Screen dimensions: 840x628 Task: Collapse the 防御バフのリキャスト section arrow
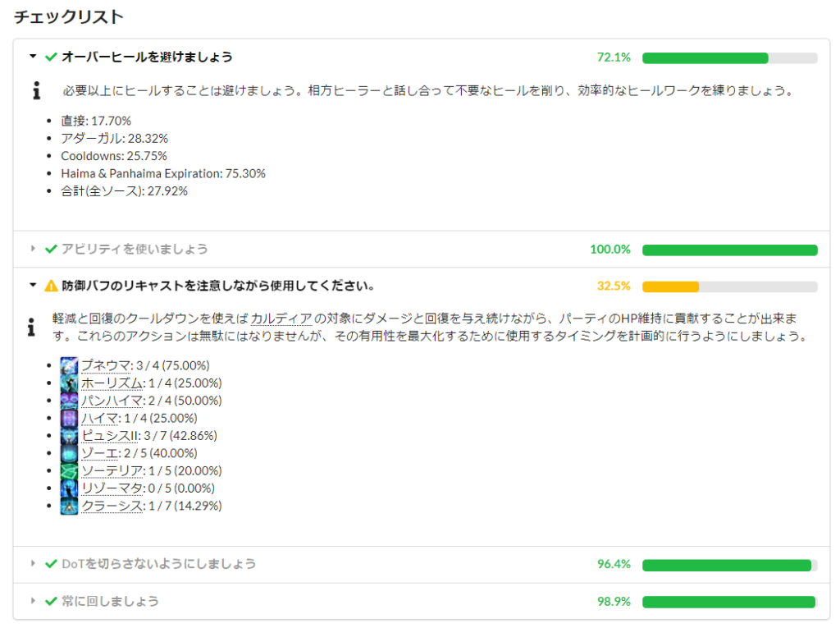(x=33, y=286)
